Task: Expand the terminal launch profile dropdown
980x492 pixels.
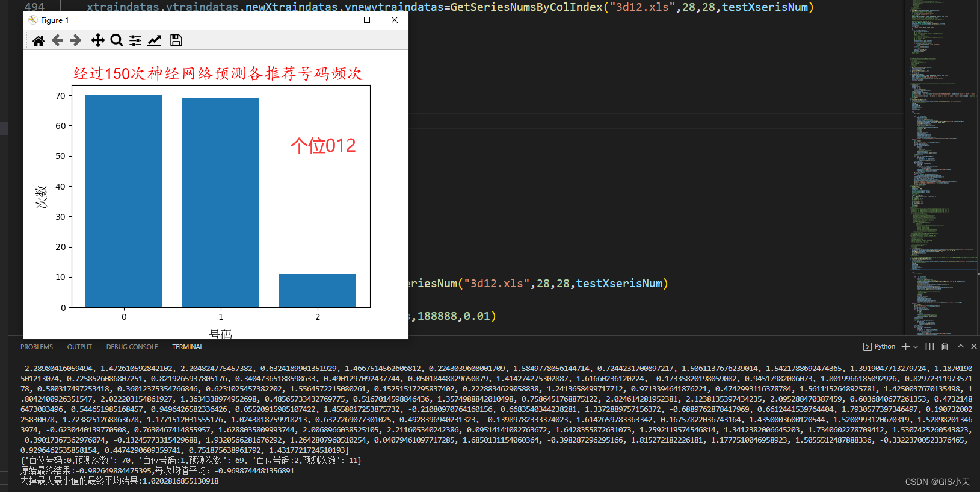Action: (916, 346)
